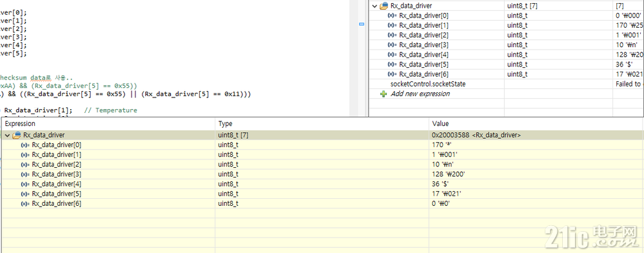Click value "0 '₩000'" in upper panel
This screenshot has height=253, width=644.
pyautogui.click(x=629, y=15)
